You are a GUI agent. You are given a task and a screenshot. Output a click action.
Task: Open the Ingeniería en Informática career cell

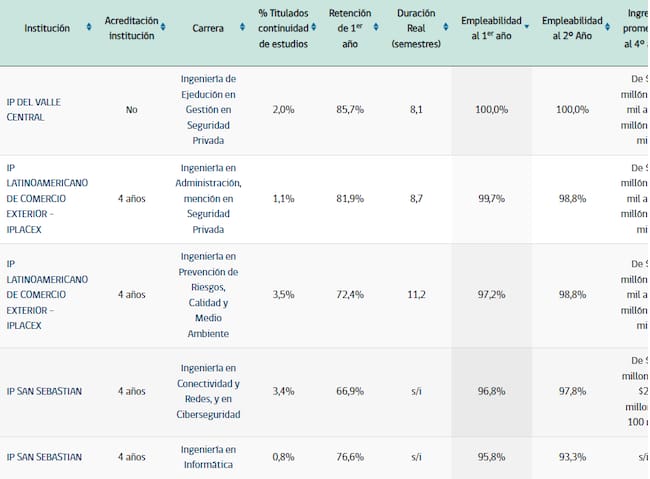pos(208,457)
